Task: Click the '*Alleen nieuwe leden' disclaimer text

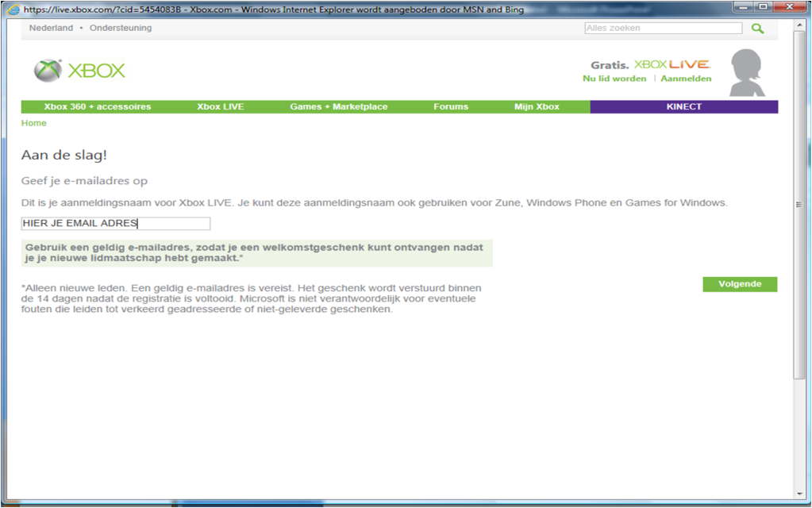Action: point(251,298)
